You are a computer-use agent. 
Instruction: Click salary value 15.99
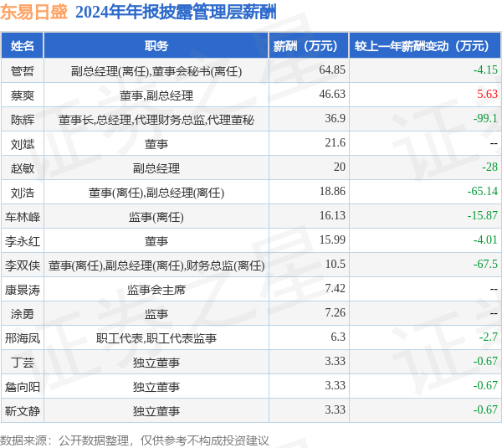pos(332,239)
